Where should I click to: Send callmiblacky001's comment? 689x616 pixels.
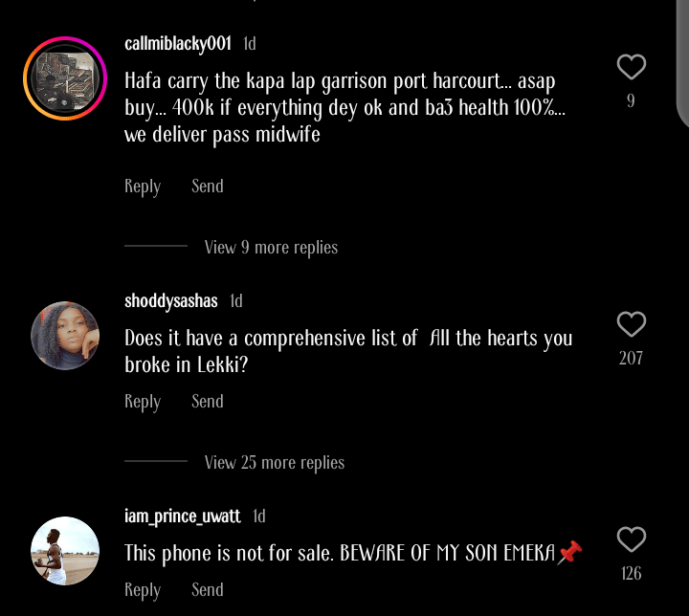click(x=208, y=186)
